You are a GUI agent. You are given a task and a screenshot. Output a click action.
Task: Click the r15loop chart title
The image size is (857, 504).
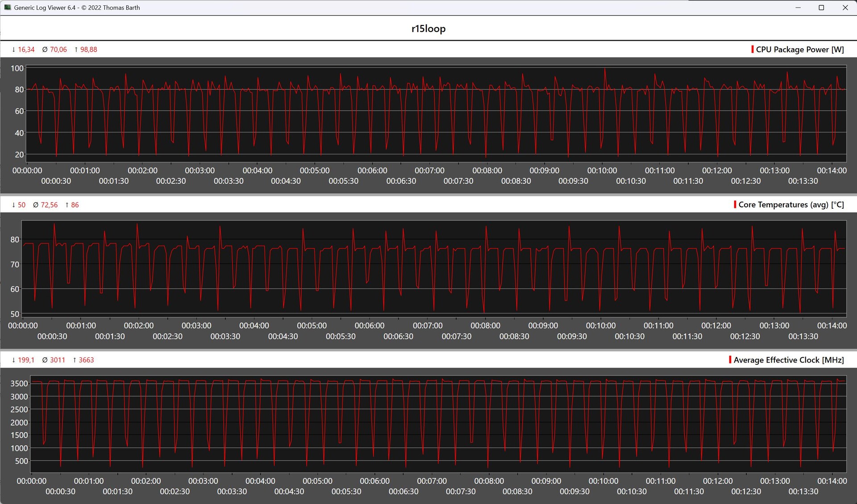[428, 29]
